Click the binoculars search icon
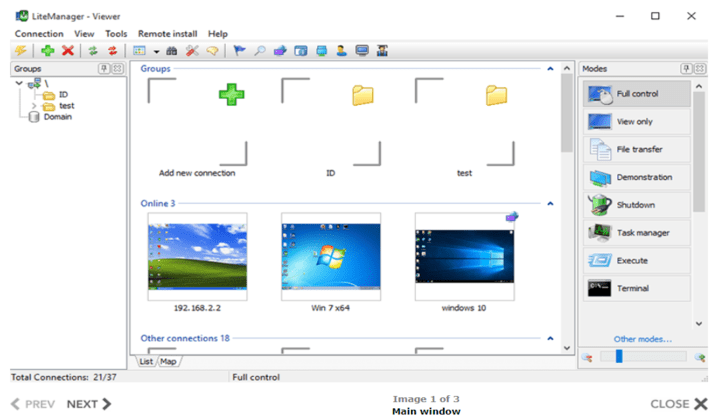The width and height of the screenshot is (715, 420). click(172, 51)
